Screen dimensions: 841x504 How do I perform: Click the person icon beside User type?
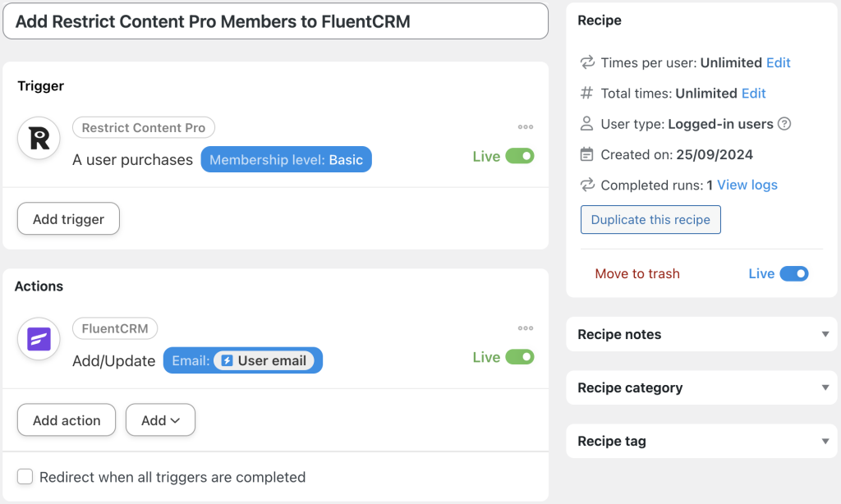click(x=586, y=123)
